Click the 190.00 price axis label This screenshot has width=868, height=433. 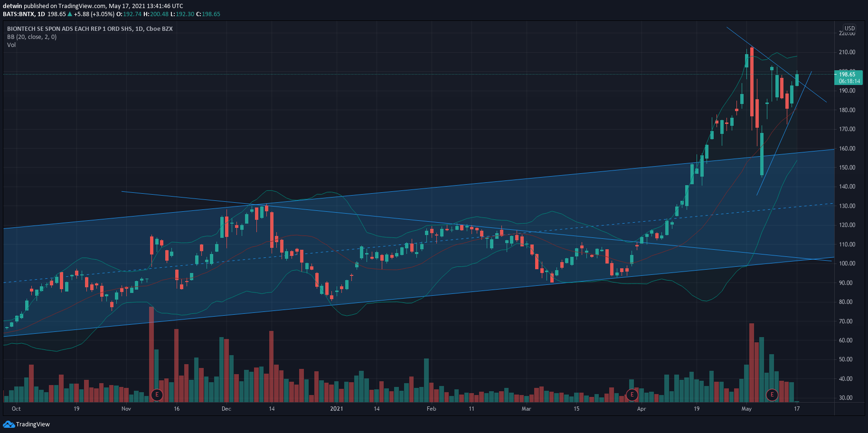click(847, 91)
